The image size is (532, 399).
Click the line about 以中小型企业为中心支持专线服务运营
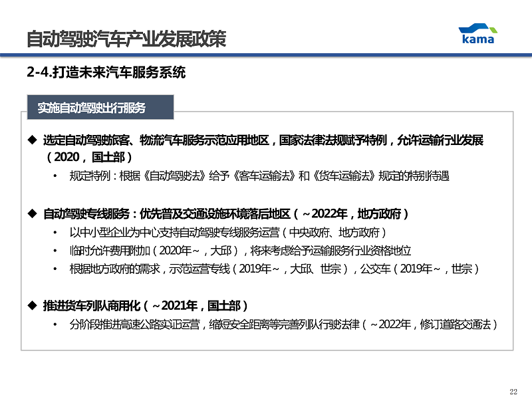click(x=227, y=233)
